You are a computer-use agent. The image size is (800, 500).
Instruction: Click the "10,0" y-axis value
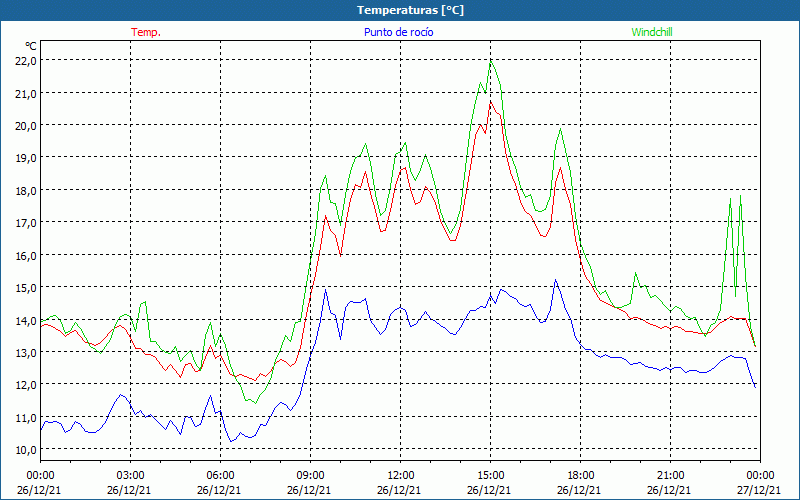[x=26, y=449]
